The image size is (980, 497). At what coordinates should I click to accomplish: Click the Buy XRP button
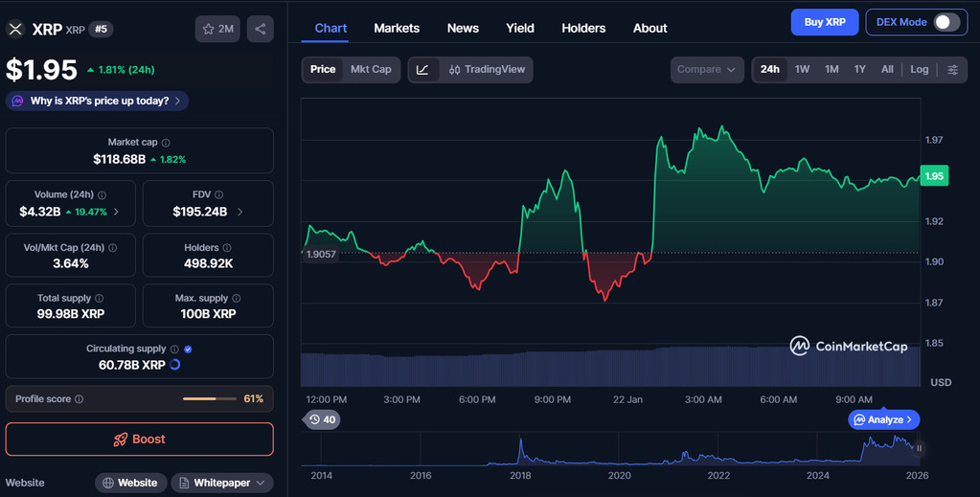click(x=824, y=22)
